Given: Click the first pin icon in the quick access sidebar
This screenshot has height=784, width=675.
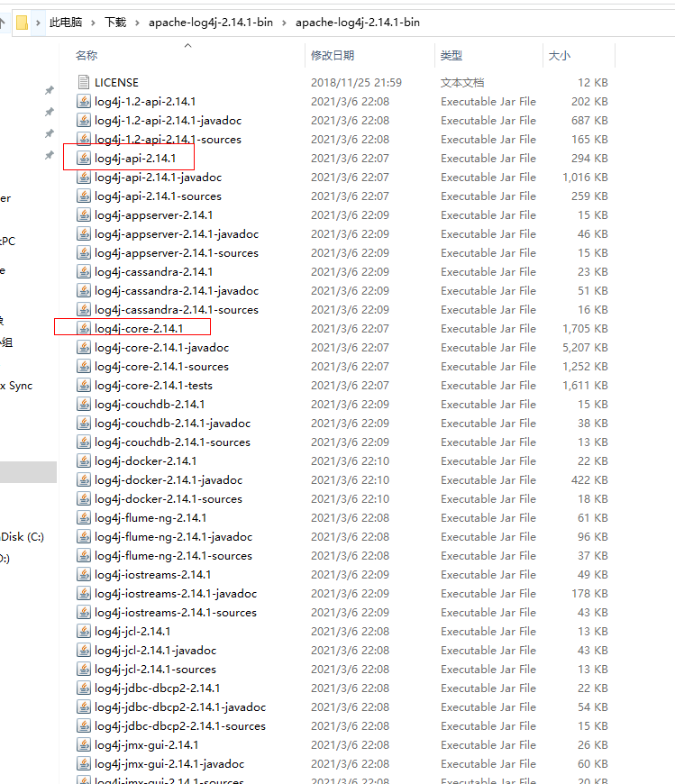Looking at the screenshot, I should 49,90.
